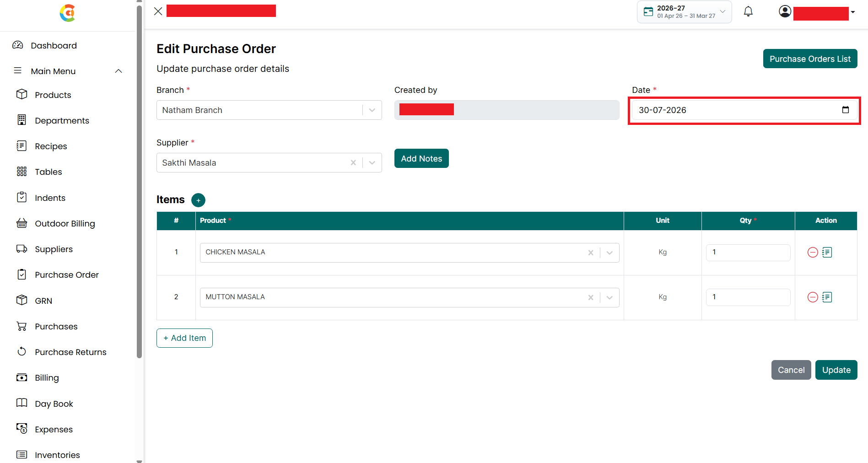Screen dimensions: 868x463
Task: Click the Day Book icon
Action: pyautogui.click(x=22, y=403)
